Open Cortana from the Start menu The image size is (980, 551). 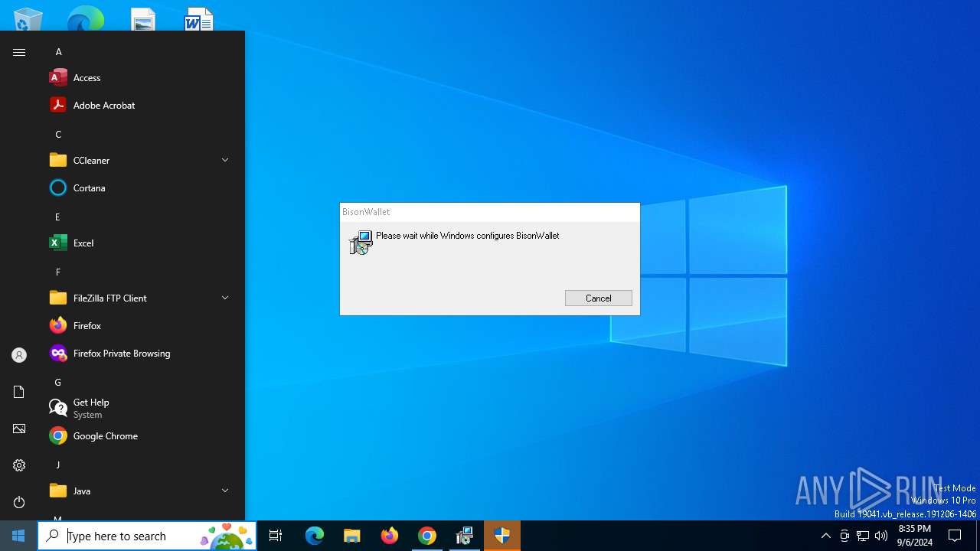pos(141,188)
